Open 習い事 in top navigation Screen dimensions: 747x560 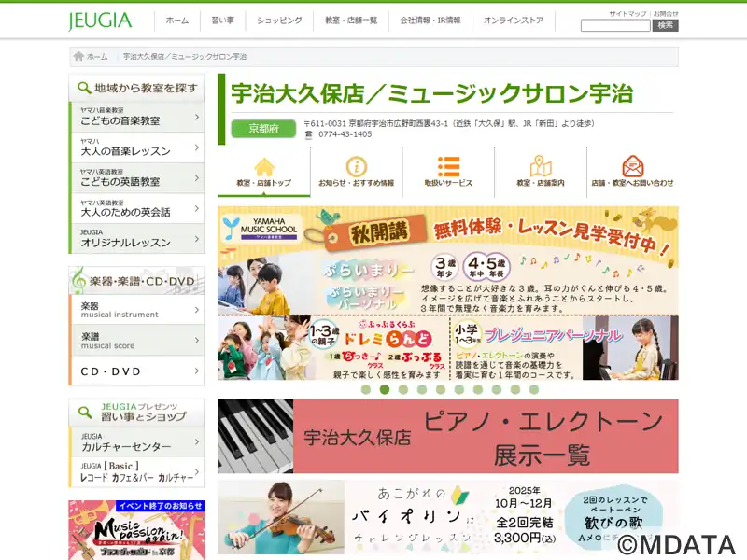[x=223, y=21]
